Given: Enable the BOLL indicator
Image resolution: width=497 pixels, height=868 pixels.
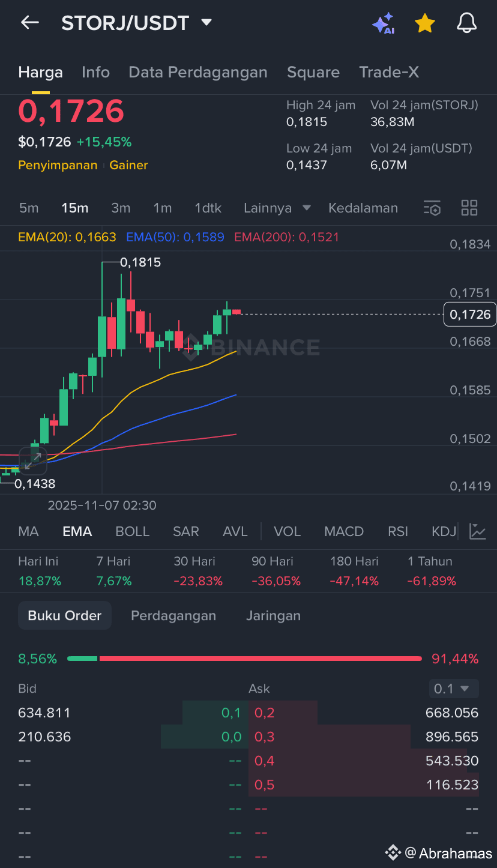Looking at the screenshot, I should coord(133,531).
